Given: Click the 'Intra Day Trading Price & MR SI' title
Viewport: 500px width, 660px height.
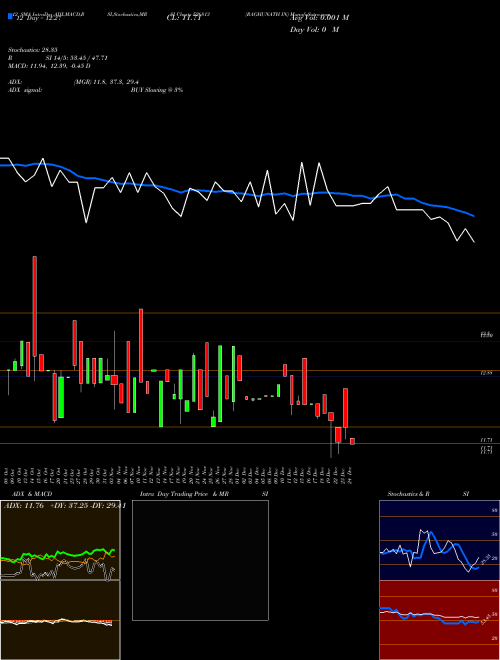Looking at the screenshot, I should pos(204,494).
